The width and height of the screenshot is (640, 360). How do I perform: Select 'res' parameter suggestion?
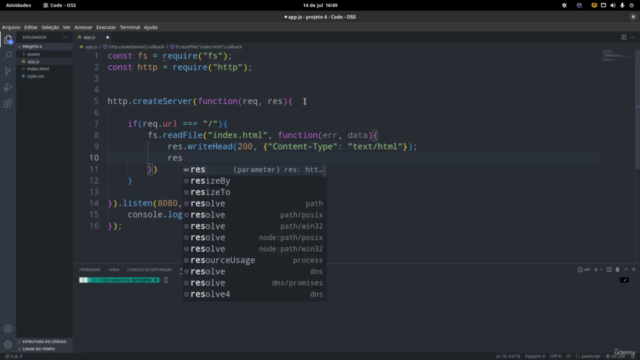tap(254, 169)
